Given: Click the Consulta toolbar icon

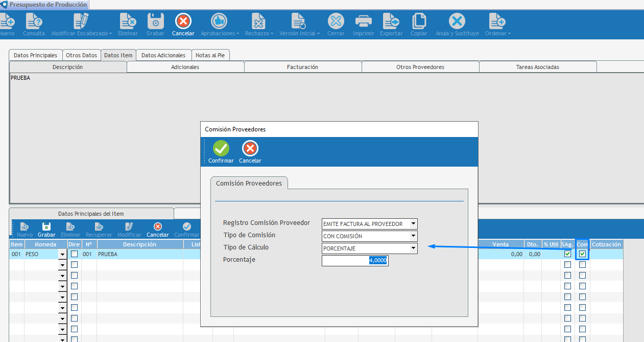Looking at the screenshot, I should [34, 21].
